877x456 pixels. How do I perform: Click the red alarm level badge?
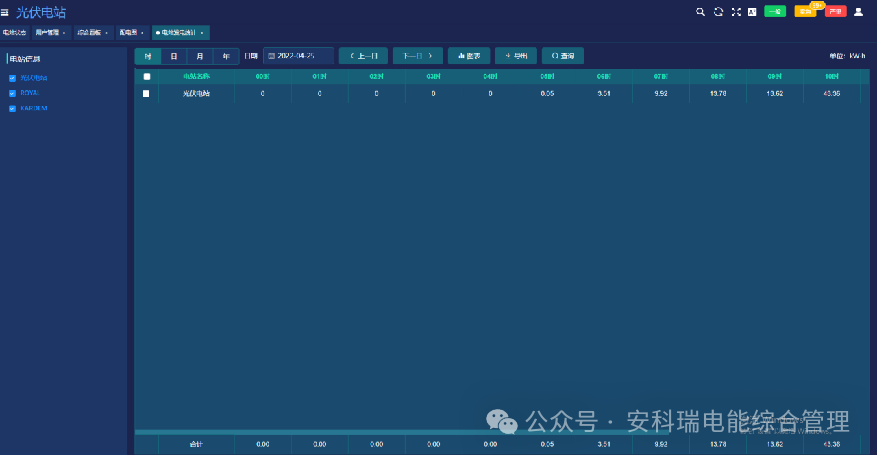pyautogui.click(x=836, y=12)
